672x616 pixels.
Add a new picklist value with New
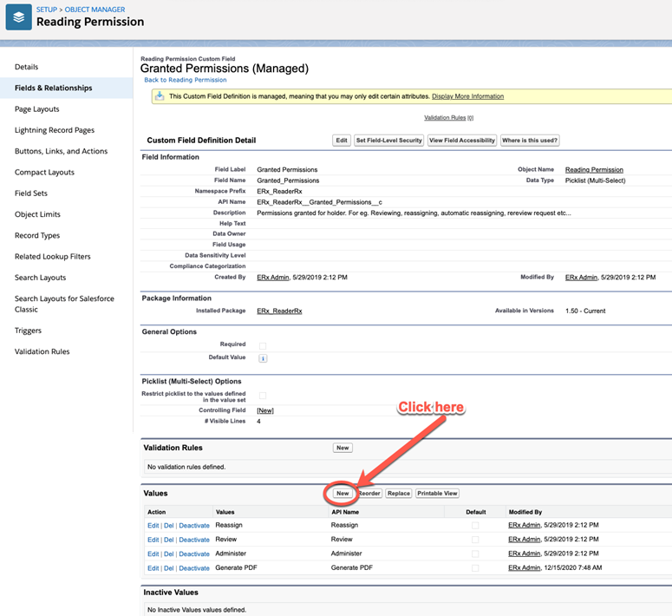point(343,494)
